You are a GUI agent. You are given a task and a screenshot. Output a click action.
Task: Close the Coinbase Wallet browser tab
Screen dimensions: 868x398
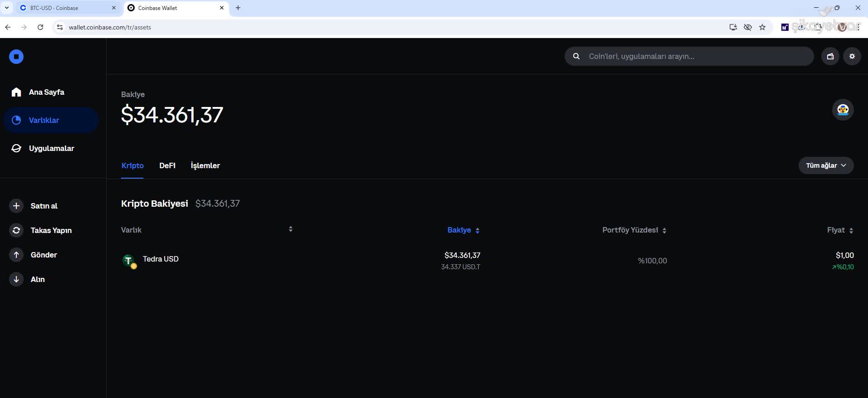(222, 8)
